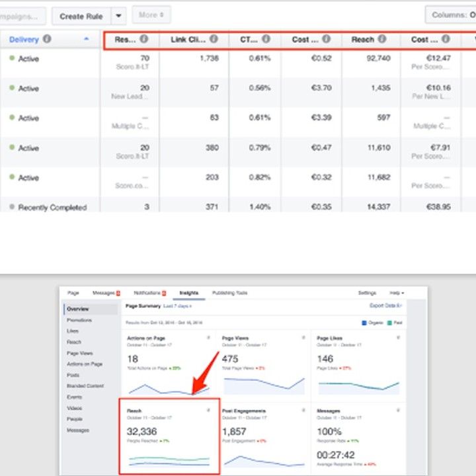Click info icon beside Delivery column header
Image resolution: width=476 pixels, height=476 pixels.
click(47, 39)
